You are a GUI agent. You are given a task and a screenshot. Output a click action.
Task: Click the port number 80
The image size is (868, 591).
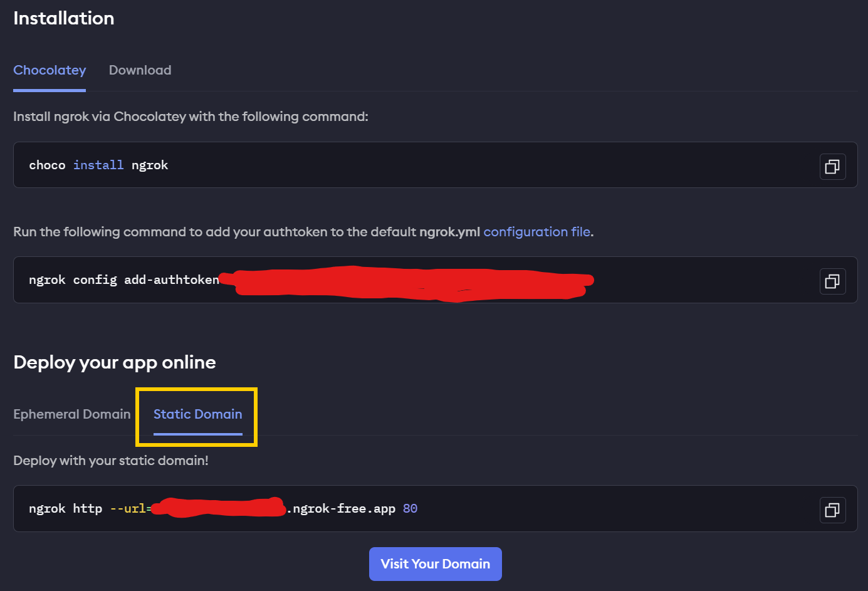click(x=410, y=508)
